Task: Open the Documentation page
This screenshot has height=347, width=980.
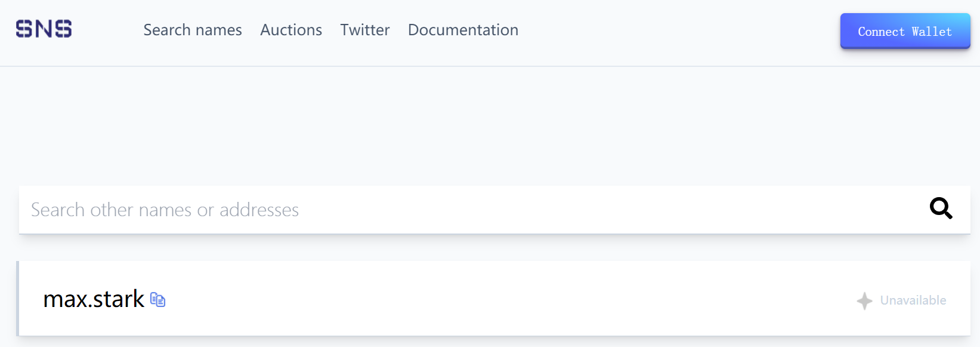Action: pos(463,30)
